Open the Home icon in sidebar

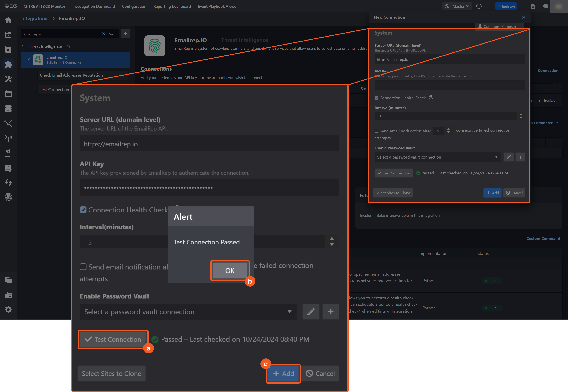(8, 20)
